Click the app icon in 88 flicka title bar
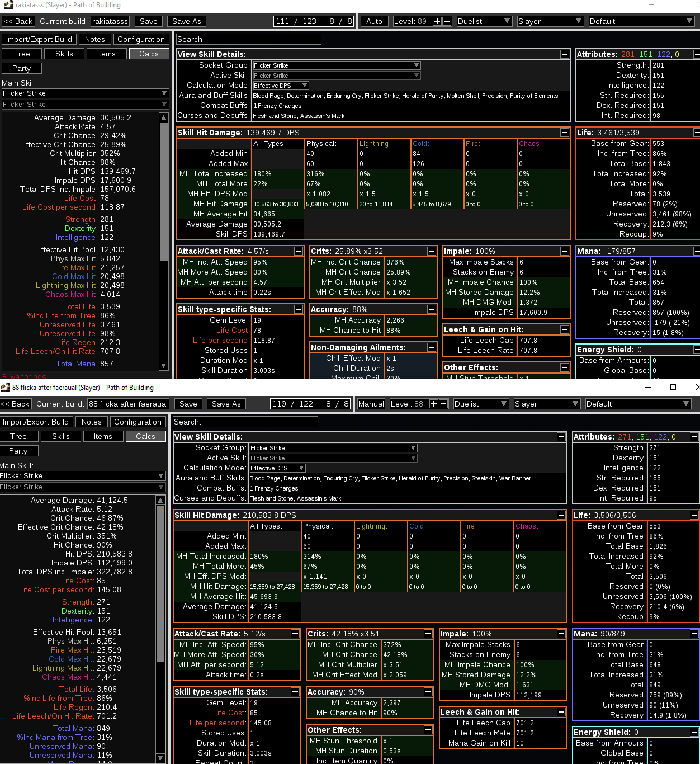The image size is (700, 764). click(5, 387)
